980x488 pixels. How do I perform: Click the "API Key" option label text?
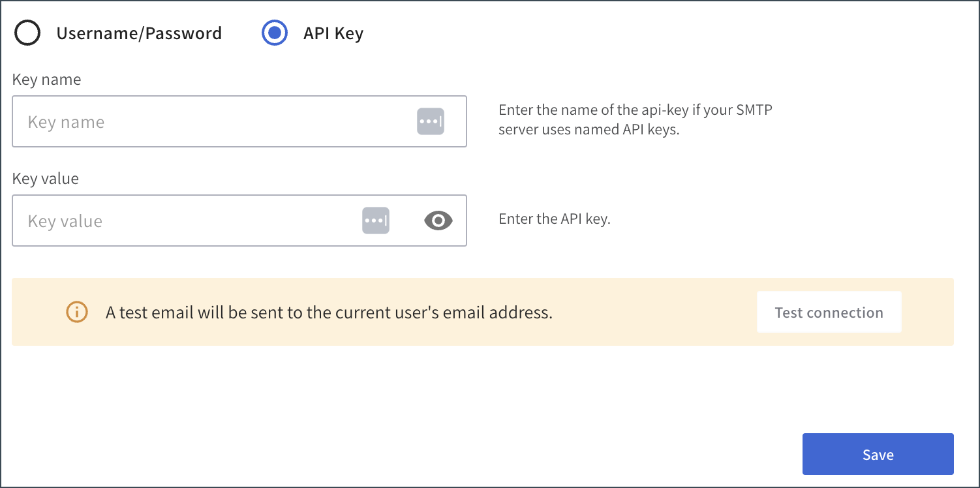tap(333, 33)
